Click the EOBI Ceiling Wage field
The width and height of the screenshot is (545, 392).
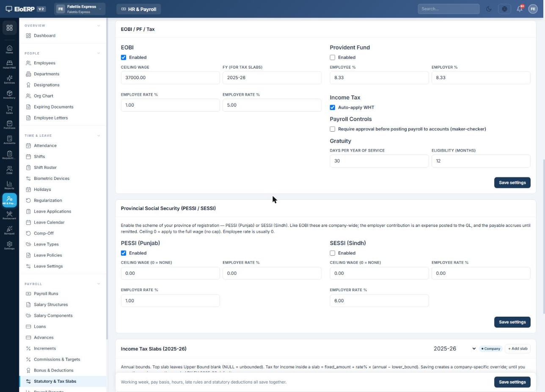[x=170, y=78]
